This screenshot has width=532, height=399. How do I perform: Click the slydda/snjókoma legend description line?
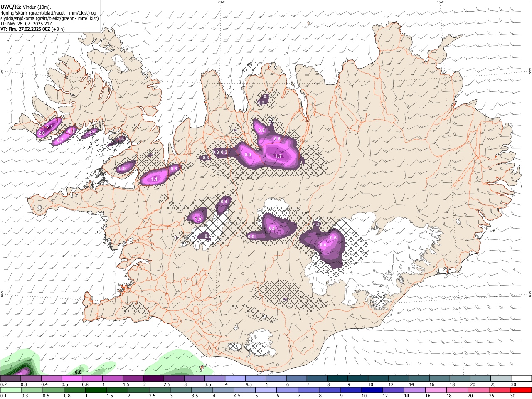click(49, 18)
